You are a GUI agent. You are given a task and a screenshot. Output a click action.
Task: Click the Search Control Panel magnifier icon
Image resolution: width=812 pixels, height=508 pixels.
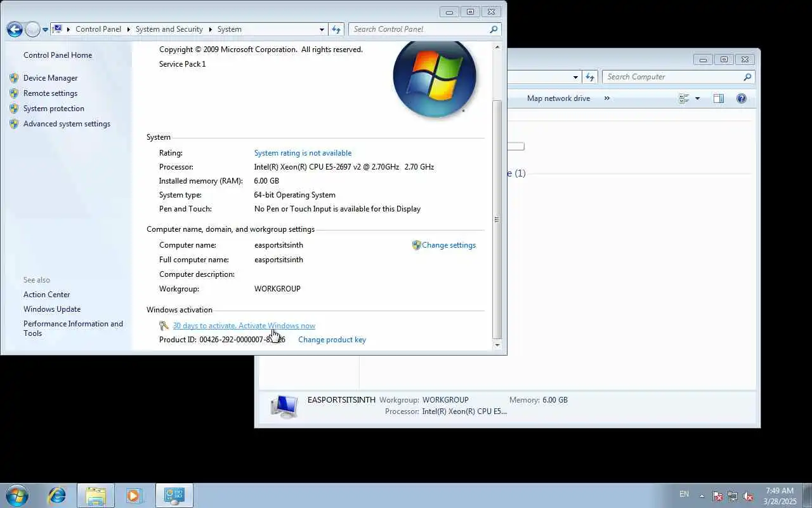[x=494, y=29]
